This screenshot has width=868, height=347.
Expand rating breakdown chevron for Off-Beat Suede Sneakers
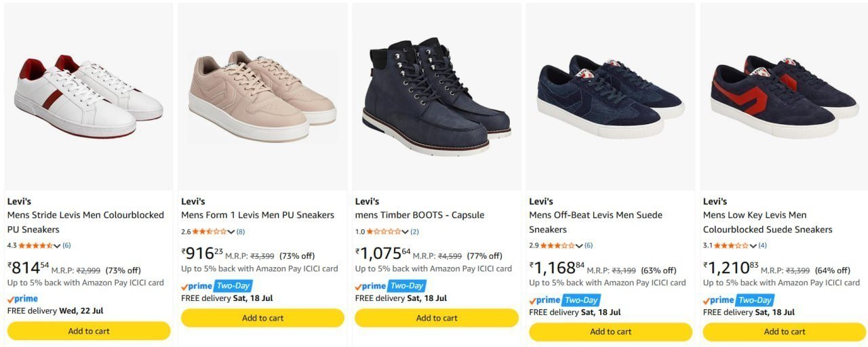[578, 246]
